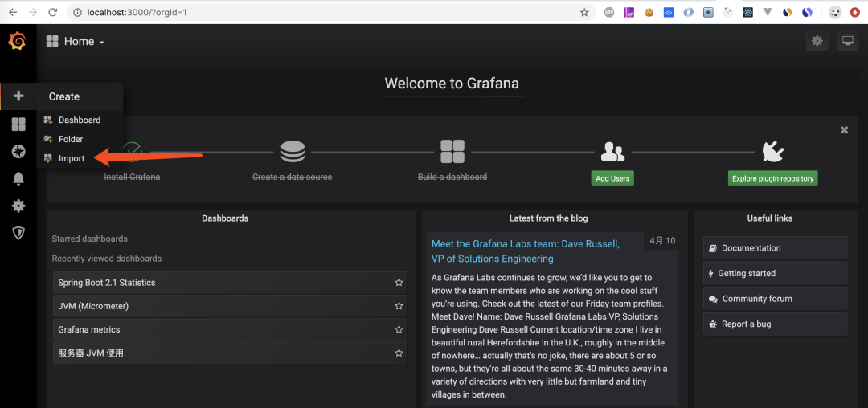
Task: Open Spring Boot 2.1 Statistics dashboard
Action: pyautogui.click(x=230, y=283)
